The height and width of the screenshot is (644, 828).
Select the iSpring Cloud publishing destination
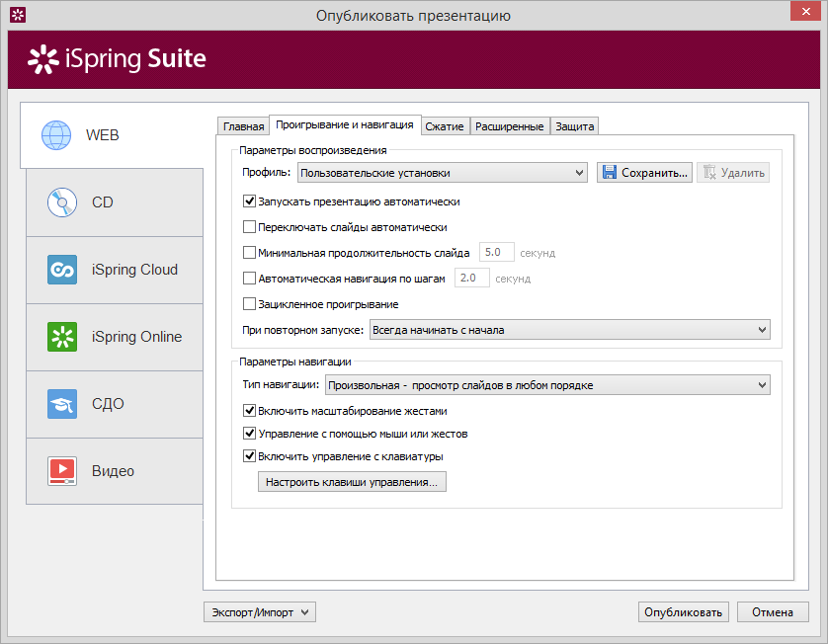115,270
